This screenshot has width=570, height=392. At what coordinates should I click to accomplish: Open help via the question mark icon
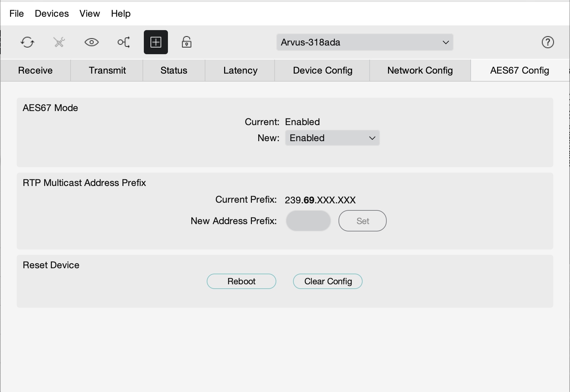pos(548,42)
